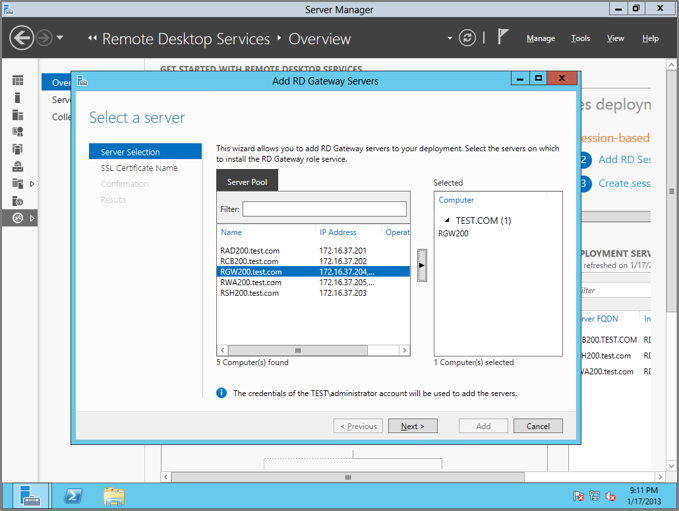Open Dashboard from the sidebar icons
The image size is (679, 511).
pyautogui.click(x=18, y=81)
